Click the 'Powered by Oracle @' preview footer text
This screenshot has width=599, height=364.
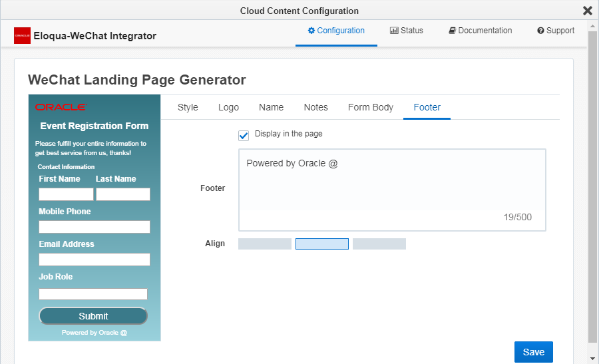pyautogui.click(x=95, y=333)
